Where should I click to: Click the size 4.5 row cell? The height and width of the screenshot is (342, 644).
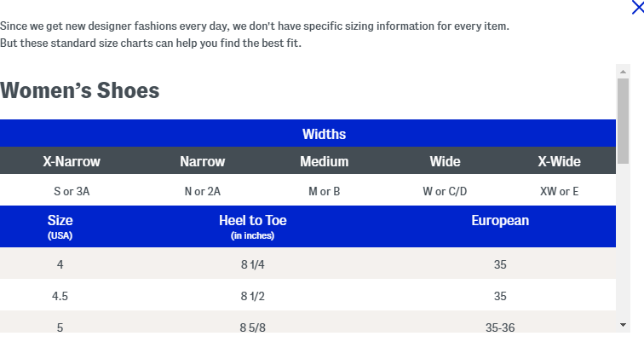pyautogui.click(x=60, y=296)
